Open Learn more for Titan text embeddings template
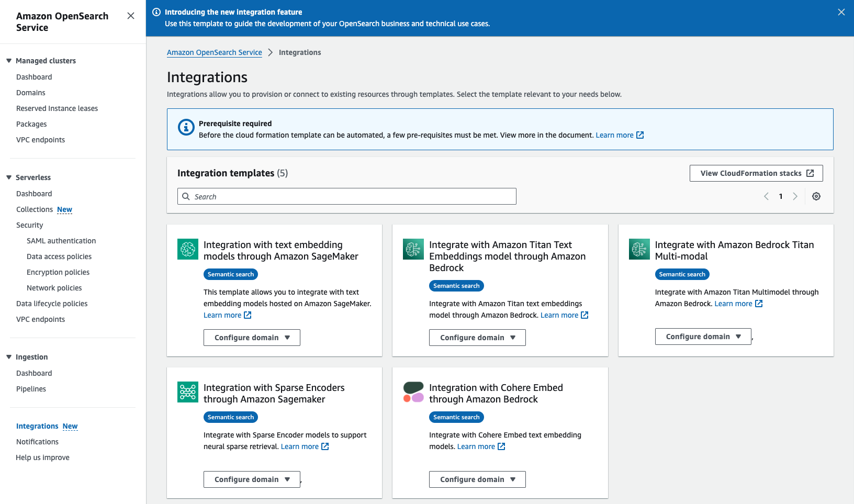854x504 pixels. coord(565,315)
